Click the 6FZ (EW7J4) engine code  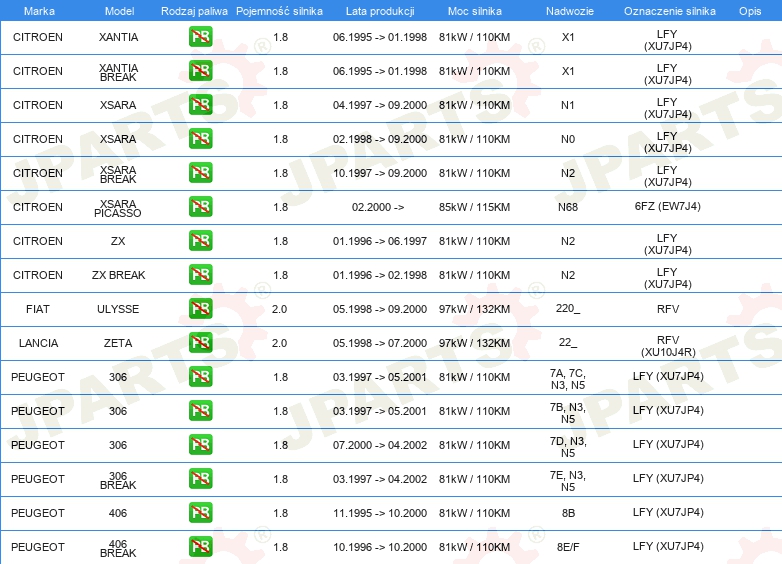coord(667,206)
